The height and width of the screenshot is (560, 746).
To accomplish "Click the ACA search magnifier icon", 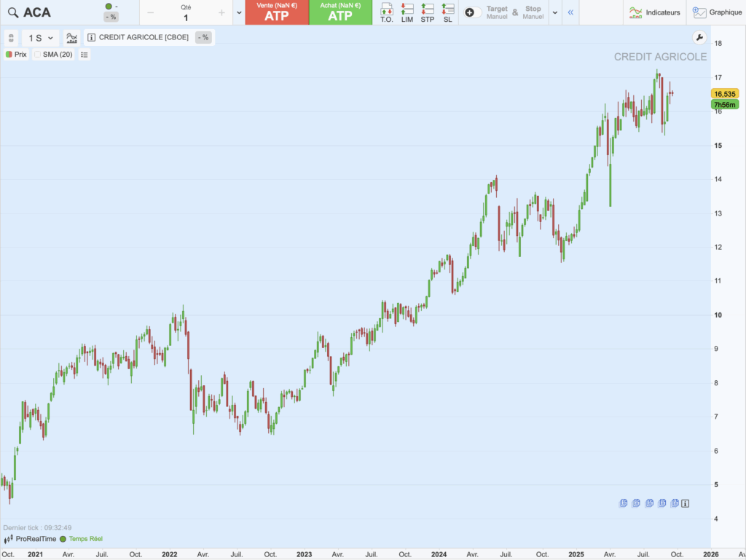I will pyautogui.click(x=12, y=12).
